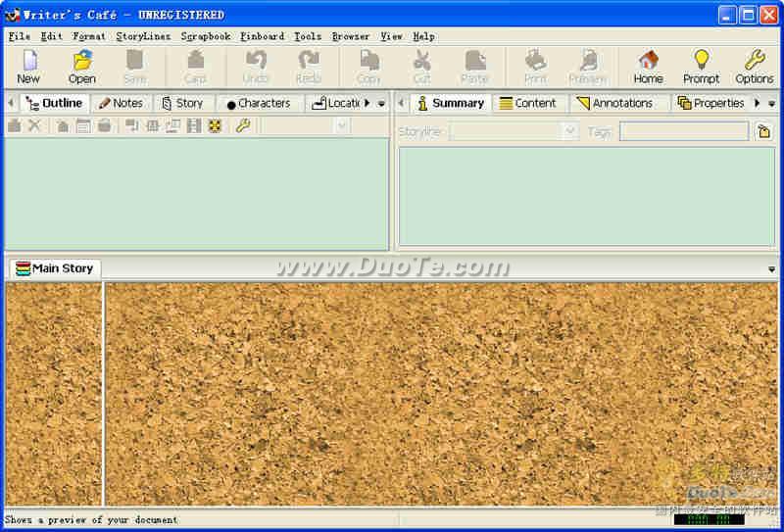
Task: Click the status bar text 'Shows a preview of your document'
Action: 91,520
